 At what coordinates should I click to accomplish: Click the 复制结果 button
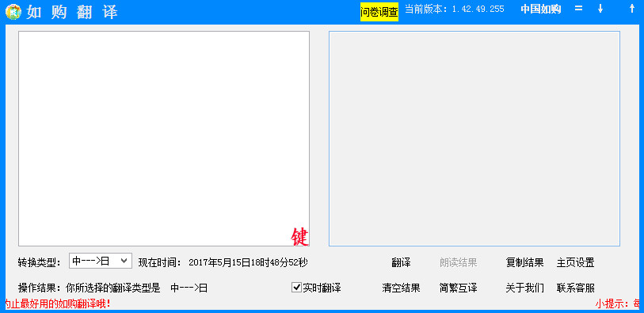pos(525,262)
